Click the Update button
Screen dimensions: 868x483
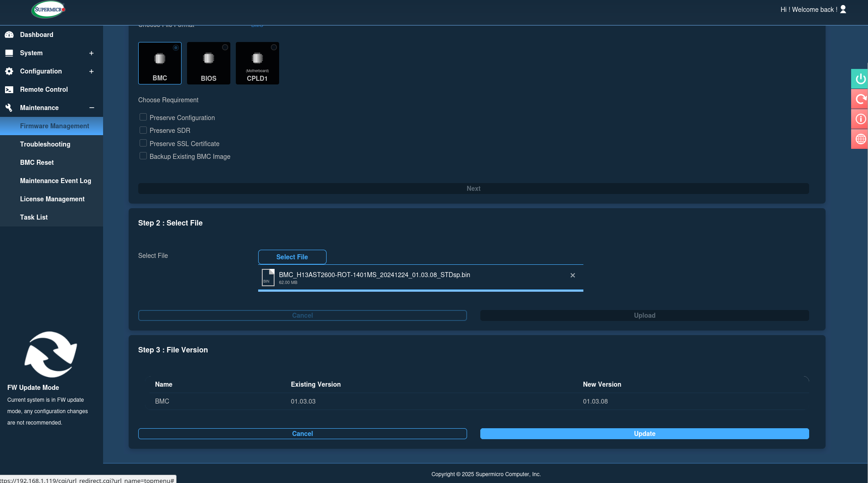click(x=644, y=434)
